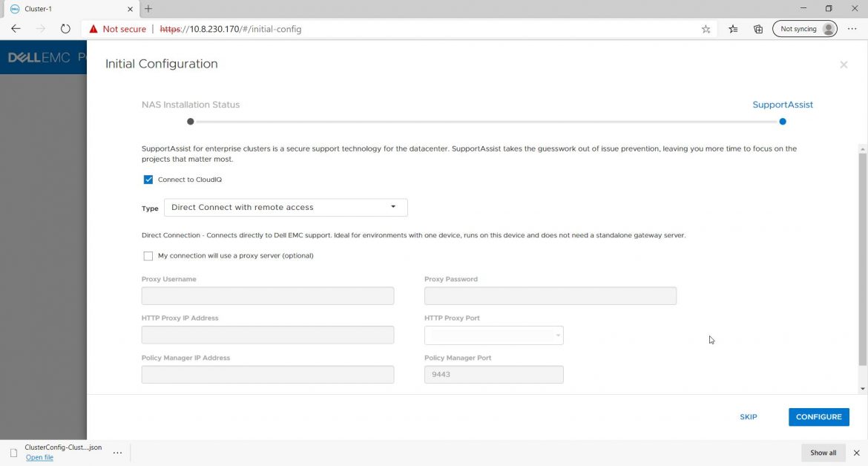Select the SupportAssist step

coord(783,121)
